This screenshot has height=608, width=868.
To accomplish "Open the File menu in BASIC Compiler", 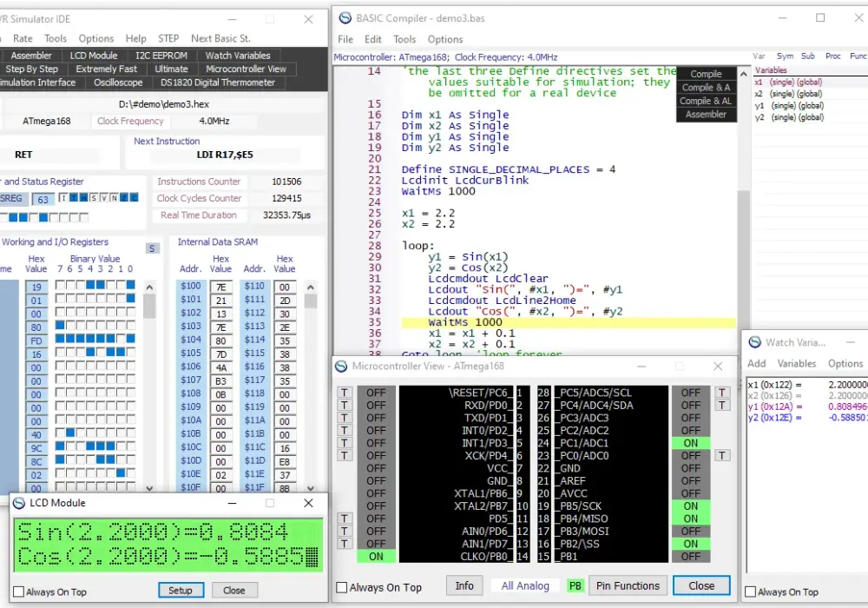I will click(345, 39).
